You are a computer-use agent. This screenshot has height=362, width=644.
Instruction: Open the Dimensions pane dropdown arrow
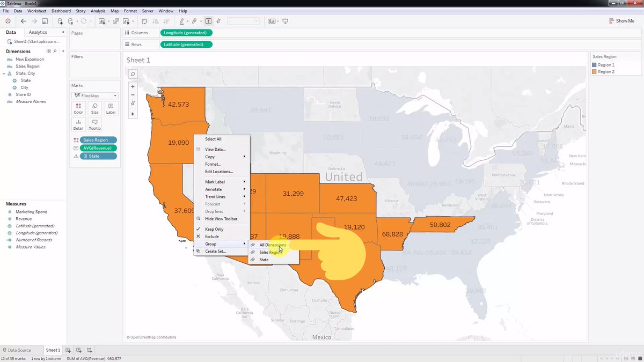[63, 51]
